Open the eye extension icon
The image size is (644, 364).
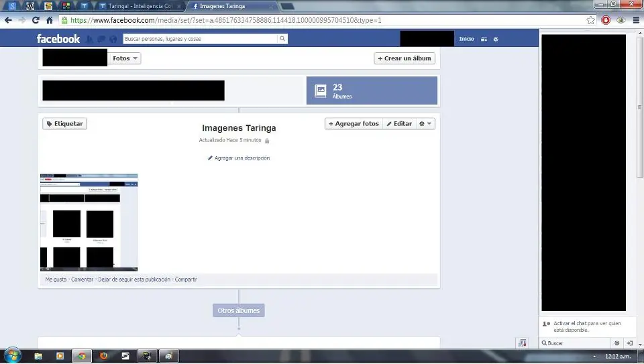click(x=621, y=20)
